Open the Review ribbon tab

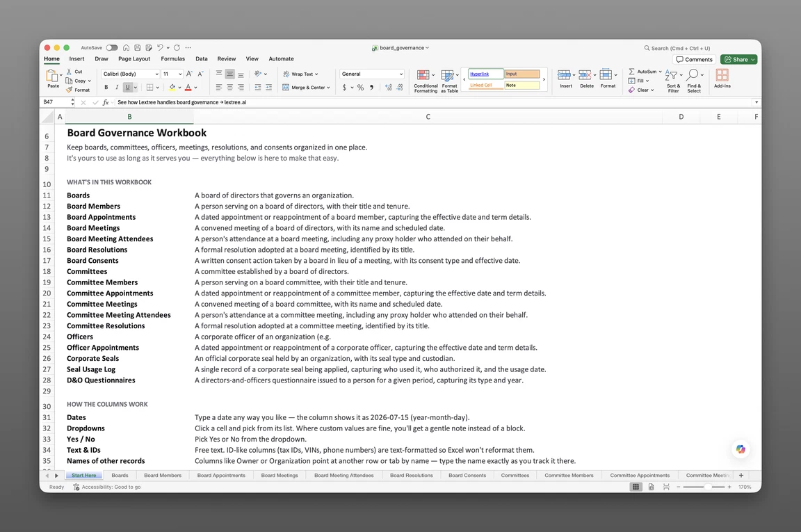point(226,59)
